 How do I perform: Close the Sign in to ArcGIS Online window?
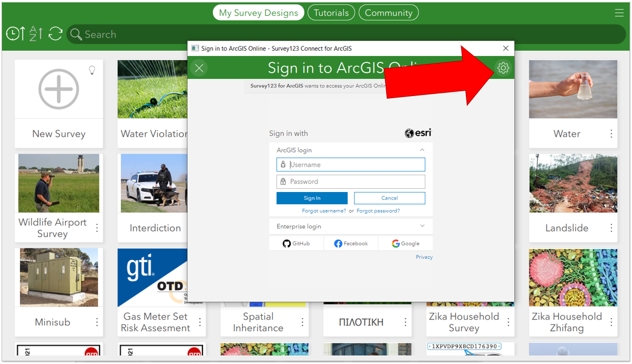point(505,49)
